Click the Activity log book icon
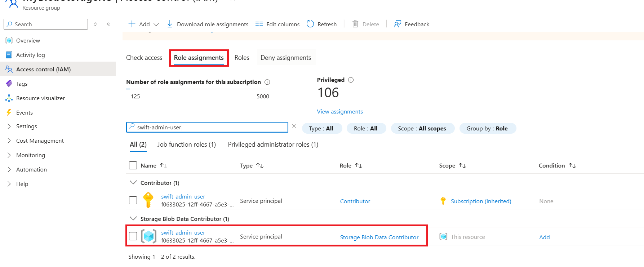Screen dimensions: 644x267 pos(9,55)
